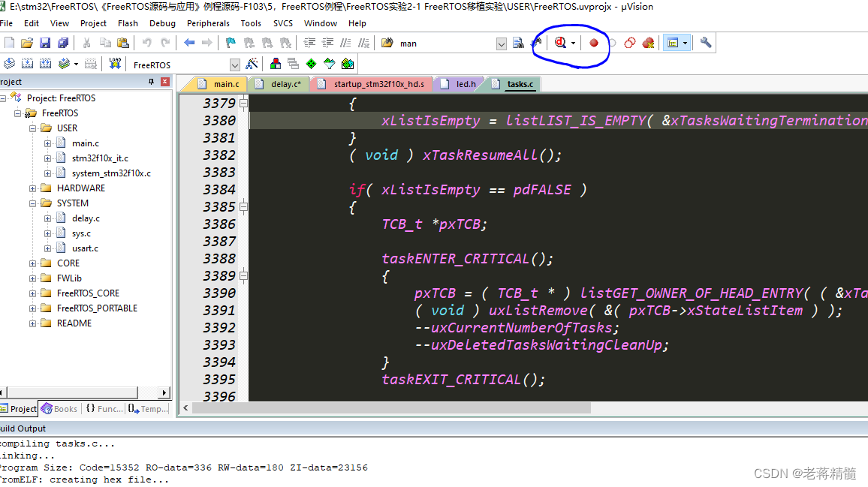This screenshot has height=487, width=868.
Task: Comment out the selection icon
Action: coord(345,43)
